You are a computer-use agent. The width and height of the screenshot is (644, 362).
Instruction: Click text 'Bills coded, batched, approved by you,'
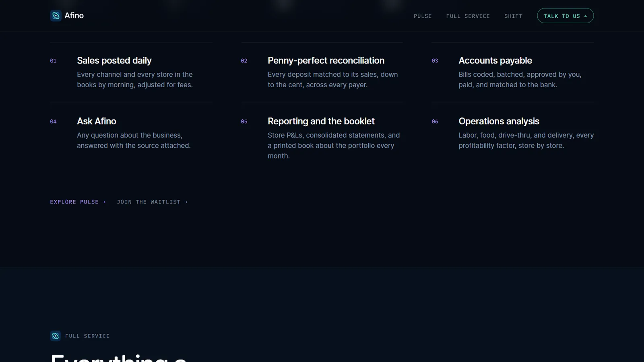point(520,74)
